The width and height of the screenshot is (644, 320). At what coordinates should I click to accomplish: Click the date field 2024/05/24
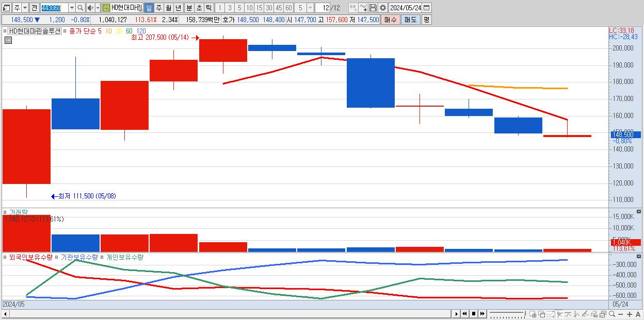tap(405, 8)
